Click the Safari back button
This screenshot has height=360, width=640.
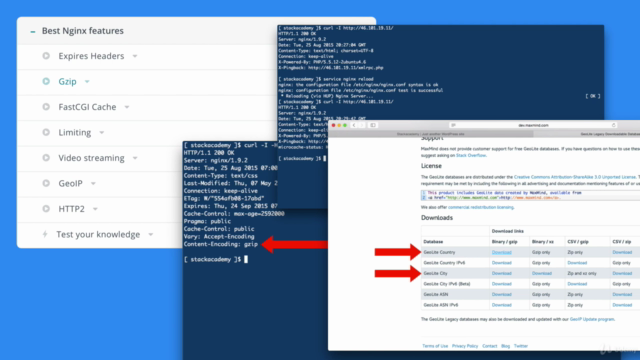354,125
